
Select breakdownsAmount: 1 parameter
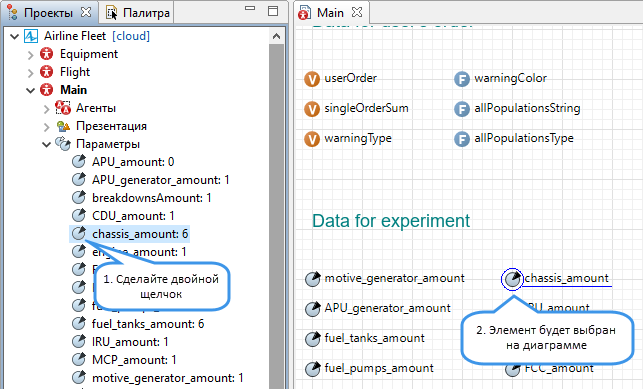pos(151,198)
